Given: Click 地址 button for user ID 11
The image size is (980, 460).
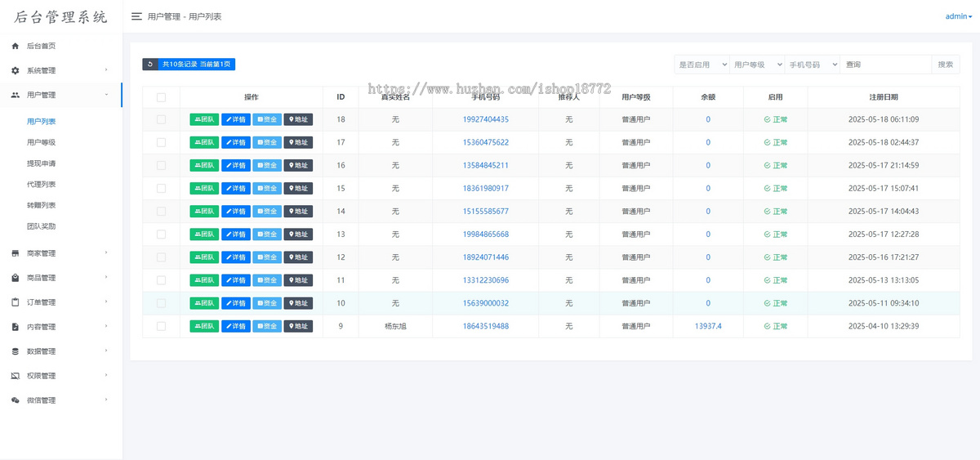Looking at the screenshot, I should (x=298, y=280).
